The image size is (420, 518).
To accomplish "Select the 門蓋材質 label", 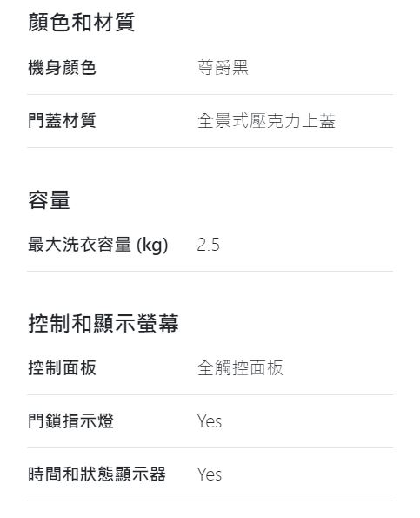I will 62,121.
